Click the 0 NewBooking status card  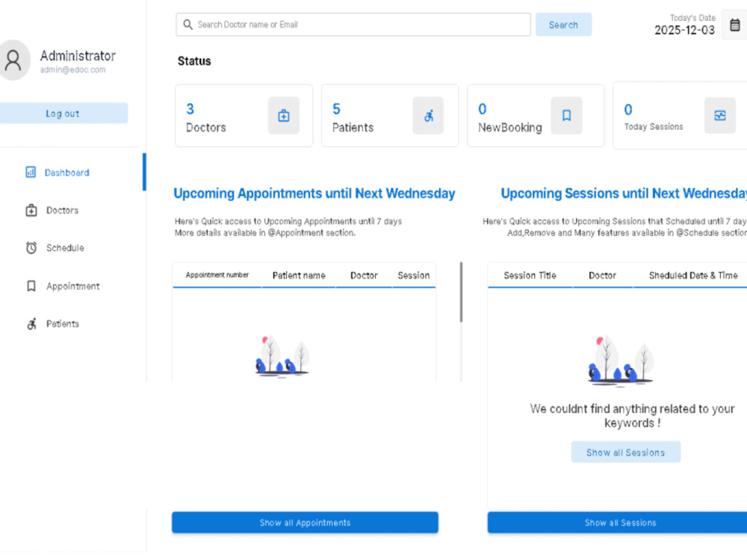[536, 116]
